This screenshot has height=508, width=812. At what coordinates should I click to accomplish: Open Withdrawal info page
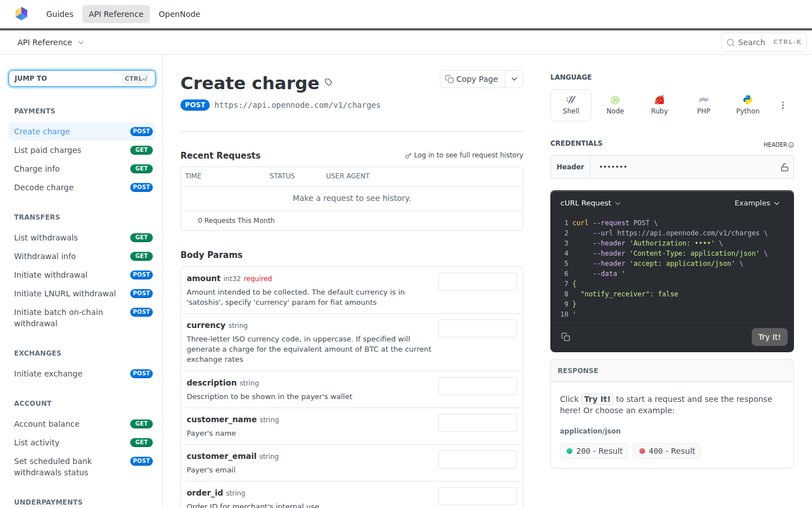[x=82, y=256]
